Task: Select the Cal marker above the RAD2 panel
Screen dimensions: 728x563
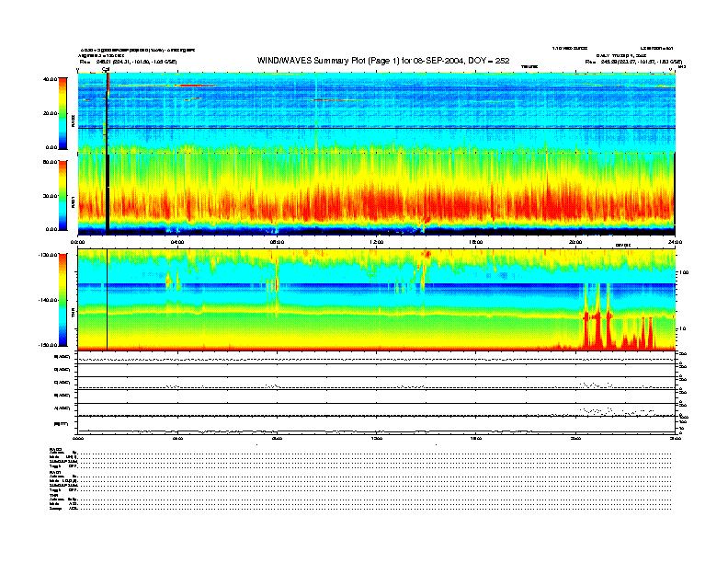Action: (x=106, y=69)
